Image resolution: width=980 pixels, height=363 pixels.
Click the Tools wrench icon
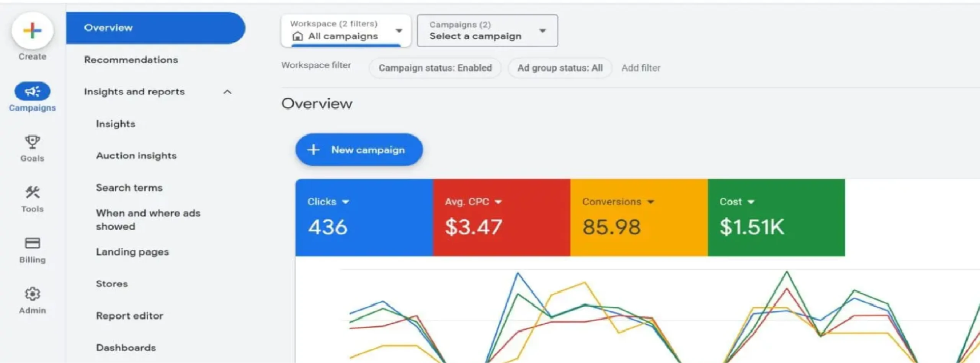point(32,193)
